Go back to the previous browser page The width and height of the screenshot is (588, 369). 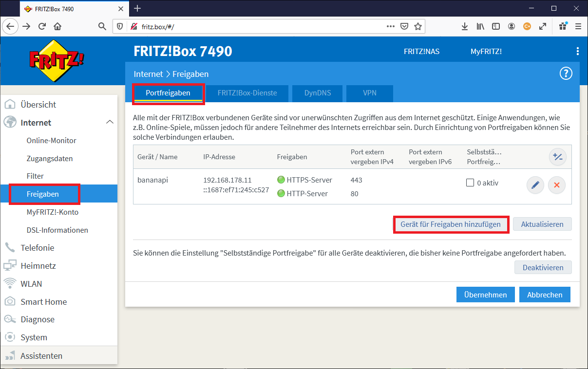(x=11, y=26)
